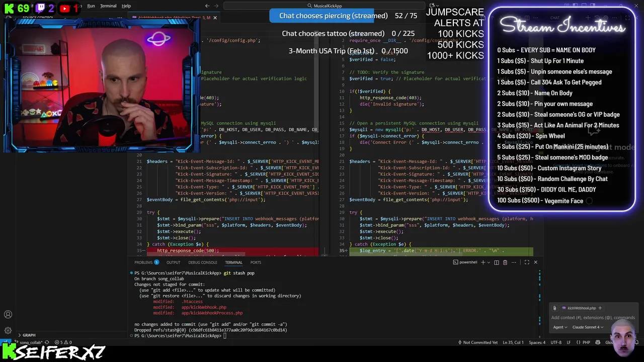Add file context with plus in chat

pyautogui.click(x=600, y=308)
